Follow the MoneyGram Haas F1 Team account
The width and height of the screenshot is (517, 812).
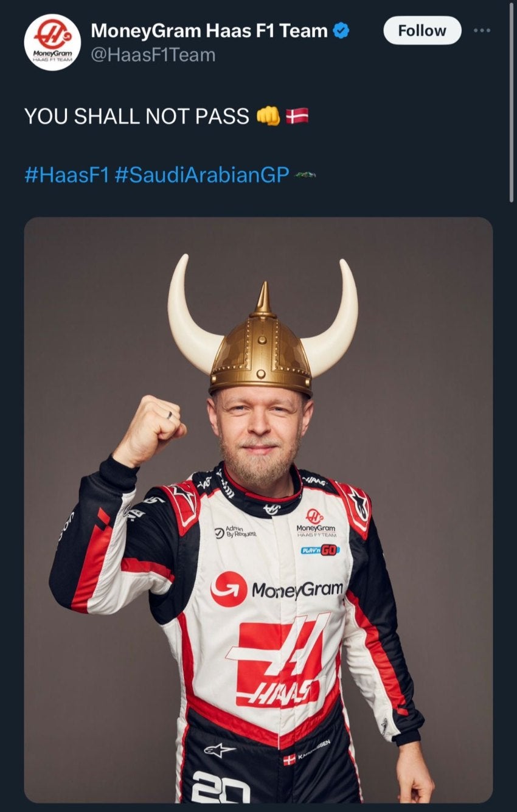(422, 30)
